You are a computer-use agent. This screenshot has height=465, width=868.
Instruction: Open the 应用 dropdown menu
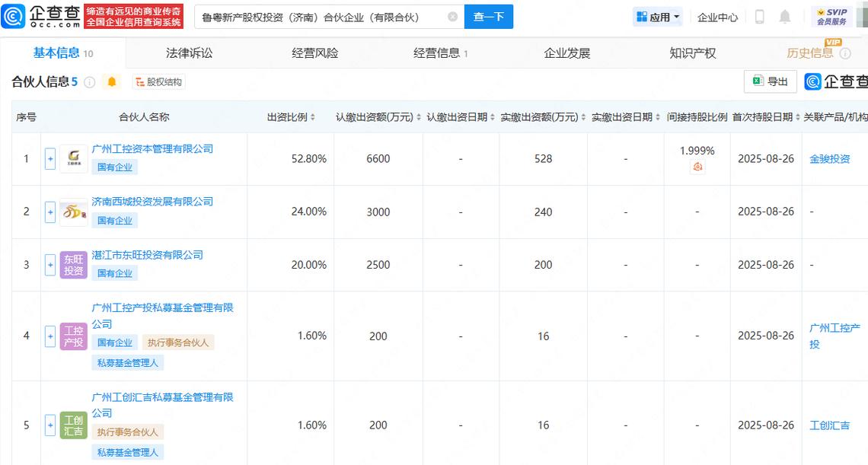(658, 16)
